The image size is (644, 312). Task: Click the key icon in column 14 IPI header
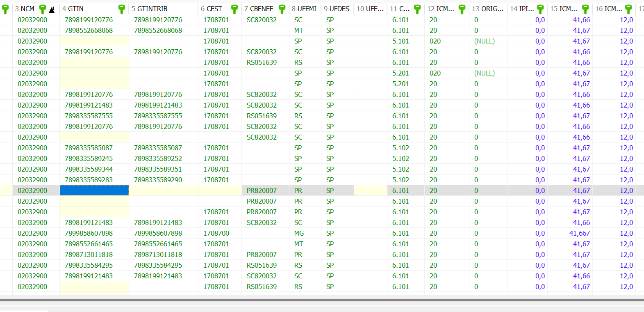coord(540,9)
